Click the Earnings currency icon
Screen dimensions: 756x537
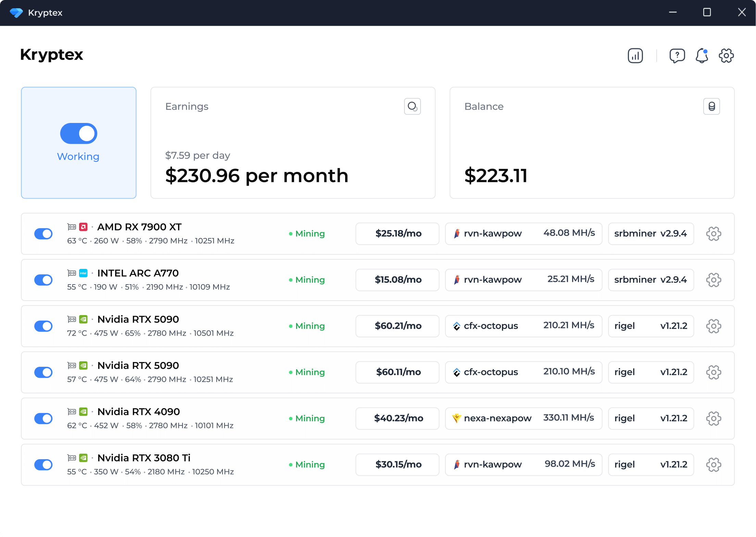412,107
